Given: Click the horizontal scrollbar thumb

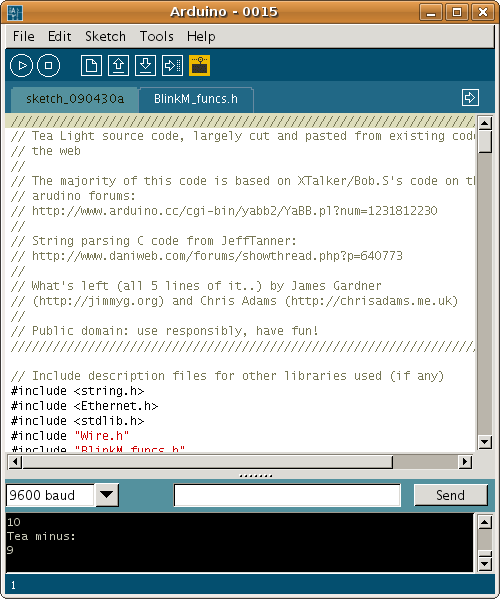Looking at the screenshot, I should coord(207,462).
